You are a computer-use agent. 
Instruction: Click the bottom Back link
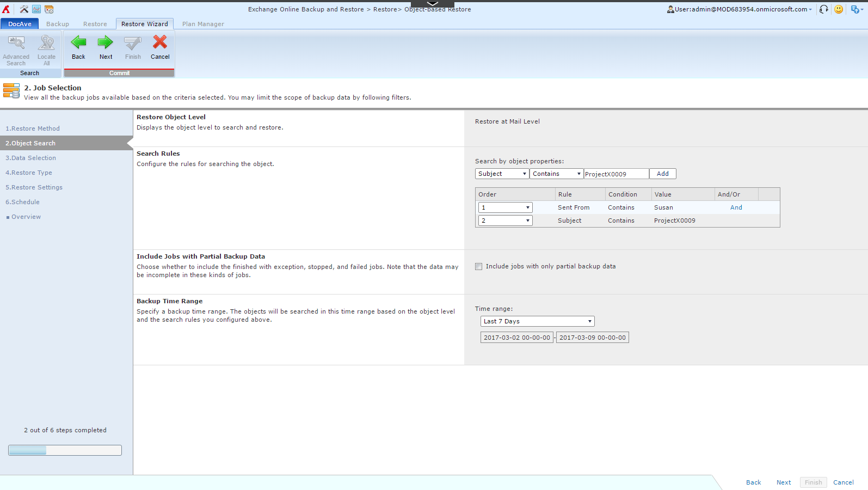(x=754, y=482)
